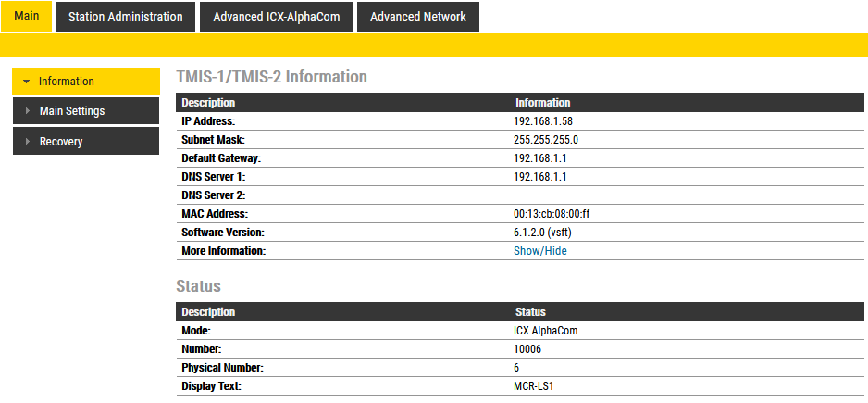The height and width of the screenshot is (403, 868).
Task: Click the MAC address value
Action: (552, 214)
